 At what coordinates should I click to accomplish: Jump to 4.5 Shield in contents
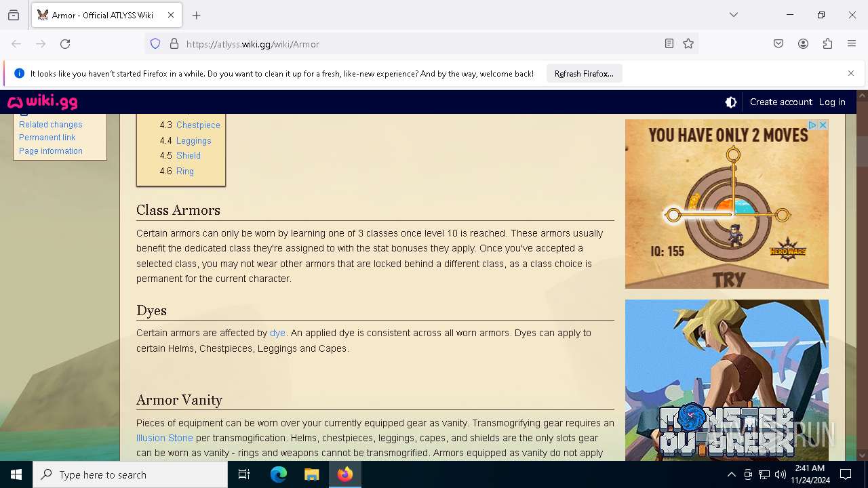point(189,156)
